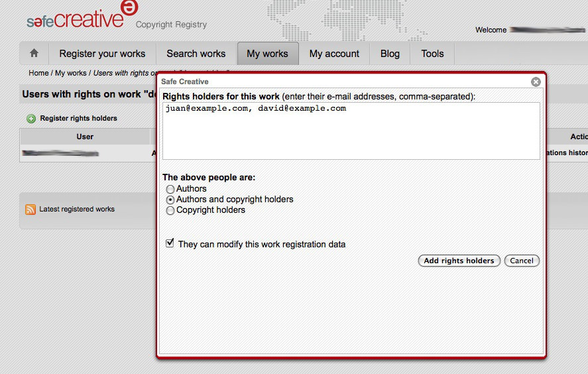Select the Authors radio button
This screenshot has height=374, width=588.
tap(170, 189)
